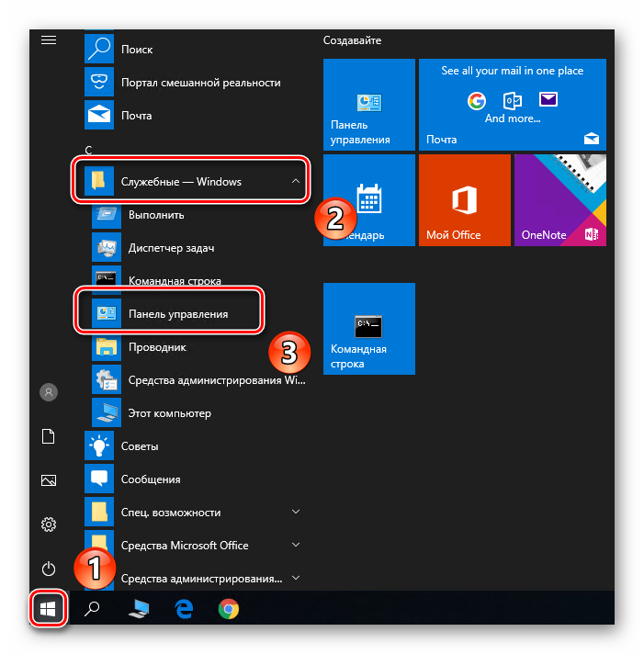Expand Средства Microsoft Office chevron
The width and height of the screenshot is (644, 654).
pyautogui.click(x=296, y=545)
